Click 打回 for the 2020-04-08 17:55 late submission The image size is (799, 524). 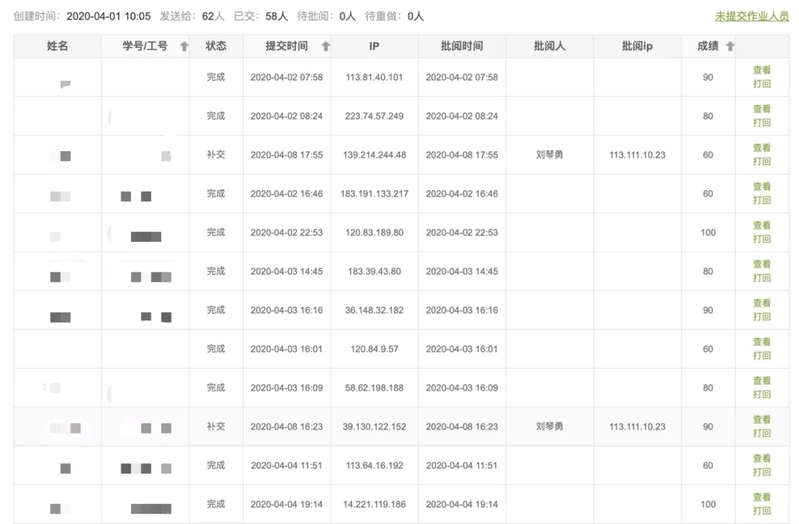(761, 162)
